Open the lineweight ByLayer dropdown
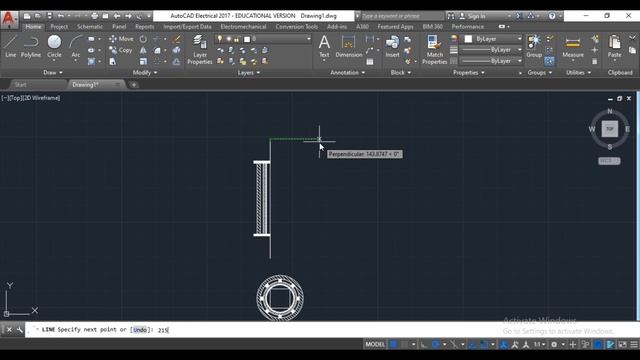Viewport: 640px width, 360px height. tap(491, 50)
